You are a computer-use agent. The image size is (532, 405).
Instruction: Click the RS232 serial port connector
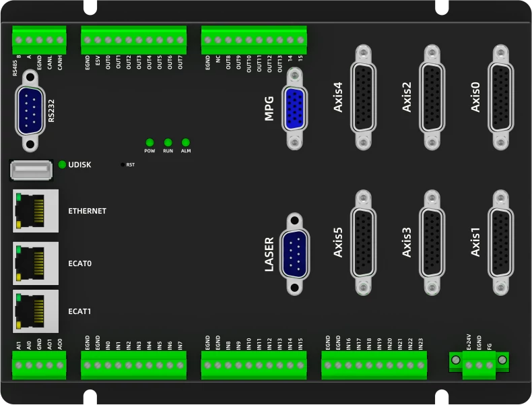coord(30,111)
